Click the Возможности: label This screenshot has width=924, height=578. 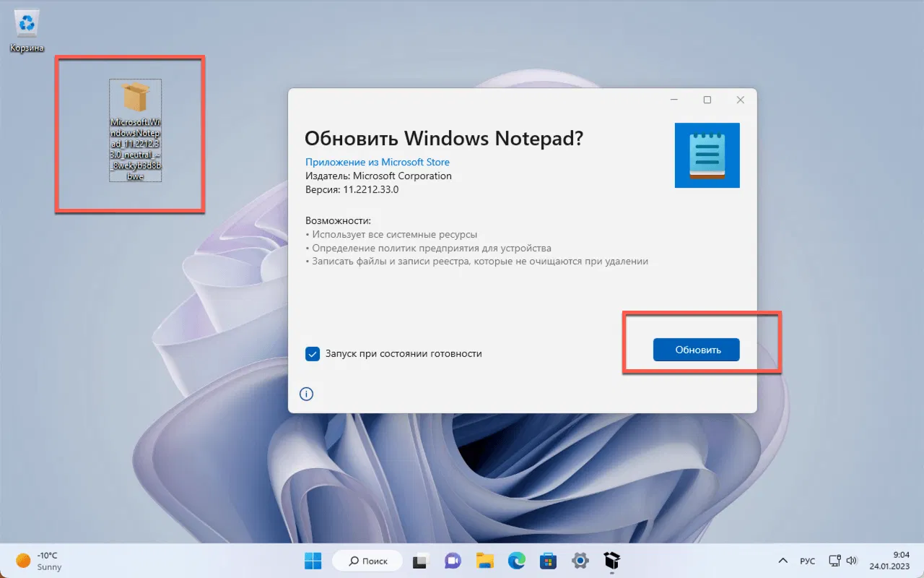(338, 220)
